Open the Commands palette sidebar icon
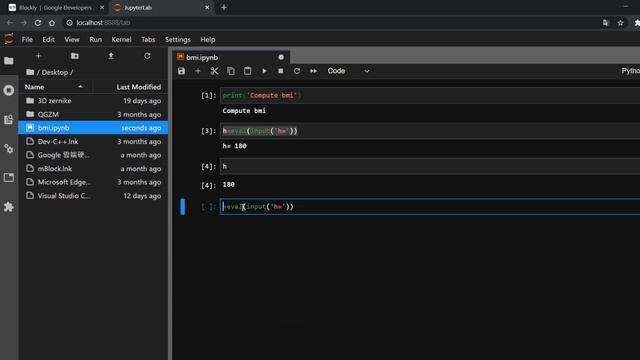 pyautogui.click(x=9, y=120)
